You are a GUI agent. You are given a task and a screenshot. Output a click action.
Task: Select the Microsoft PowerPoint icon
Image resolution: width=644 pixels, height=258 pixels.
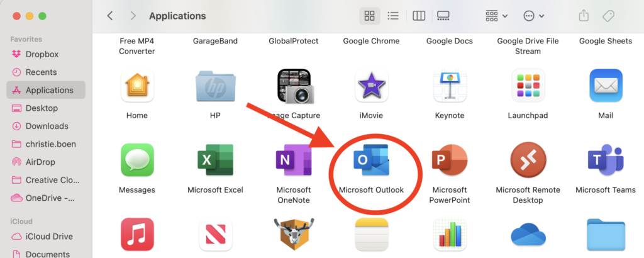coord(449,160)
